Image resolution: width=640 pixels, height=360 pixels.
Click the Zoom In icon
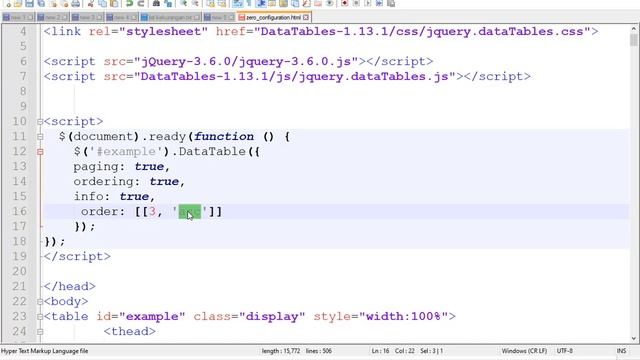[183, 4]
